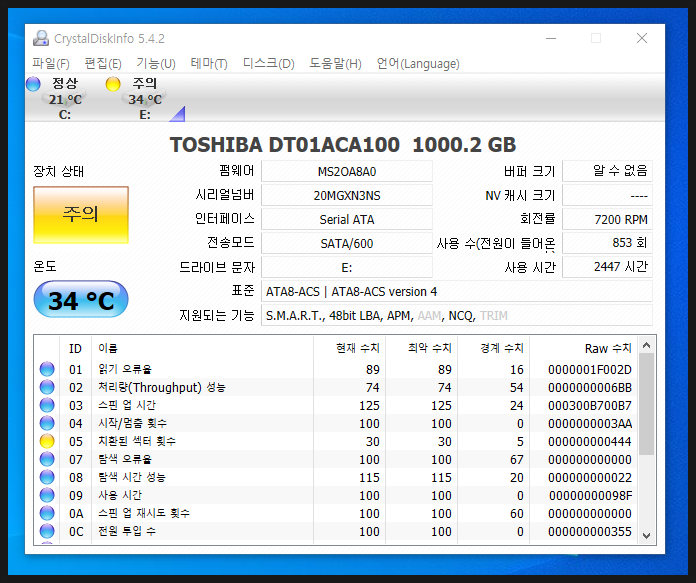This screenshot has height=583, width=696.
Task: Click the status orb for attribute 08
Action: (x=47, y=477)
